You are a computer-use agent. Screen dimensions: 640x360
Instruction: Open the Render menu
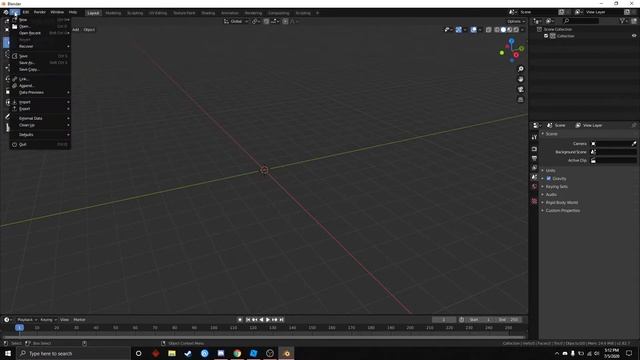(40, 12)
